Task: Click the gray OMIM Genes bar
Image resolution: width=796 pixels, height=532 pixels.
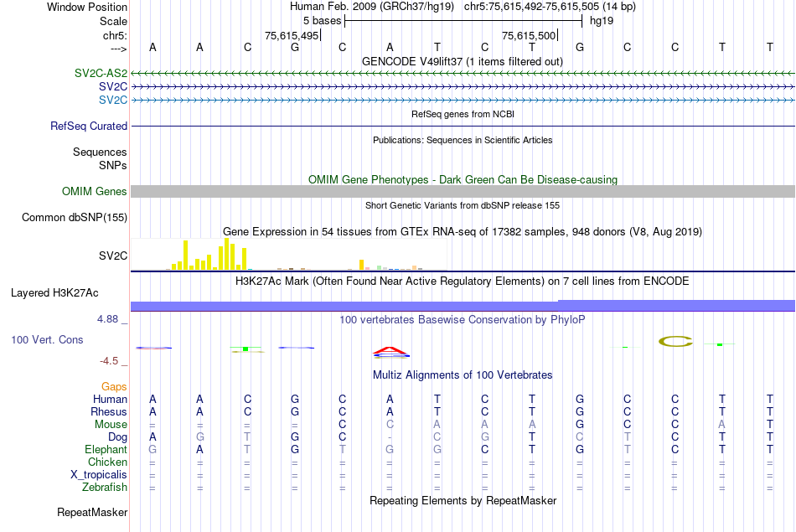Action: [x=463, y=191]
